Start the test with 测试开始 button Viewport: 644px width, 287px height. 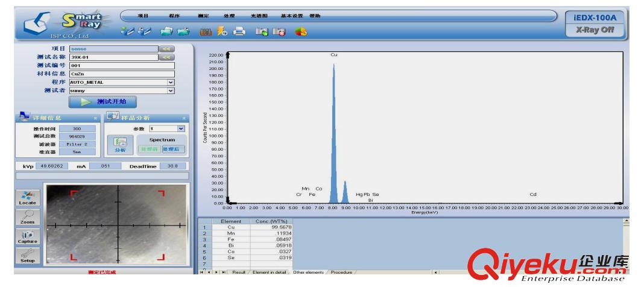103,102
